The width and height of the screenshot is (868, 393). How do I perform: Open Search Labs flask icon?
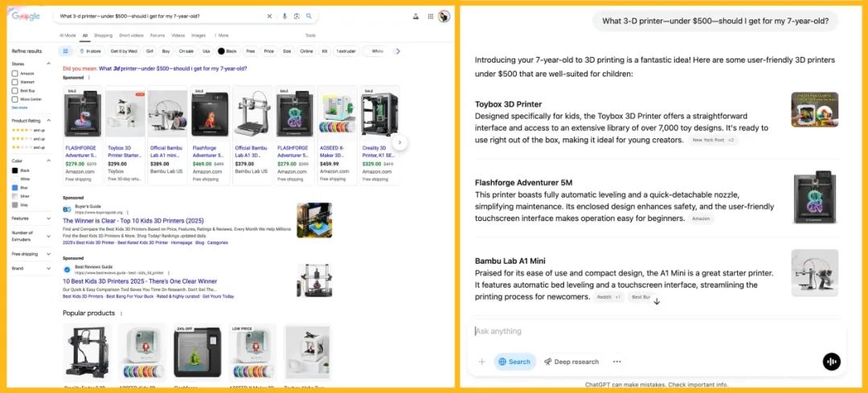[x=416, y=17]
